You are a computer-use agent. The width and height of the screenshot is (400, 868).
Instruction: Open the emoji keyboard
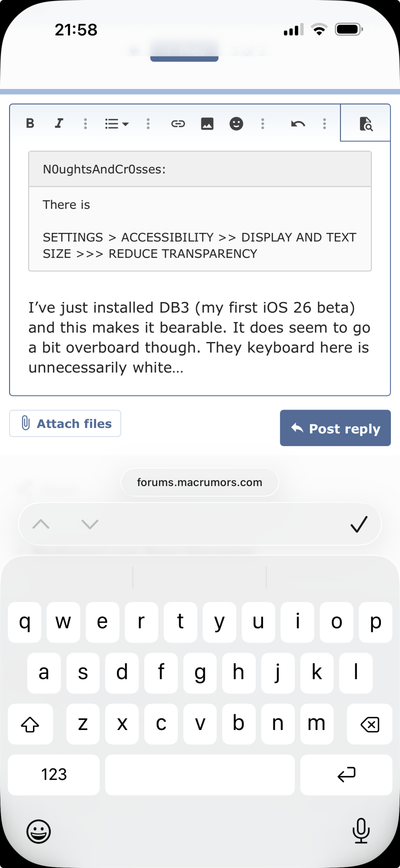point(38,832)
